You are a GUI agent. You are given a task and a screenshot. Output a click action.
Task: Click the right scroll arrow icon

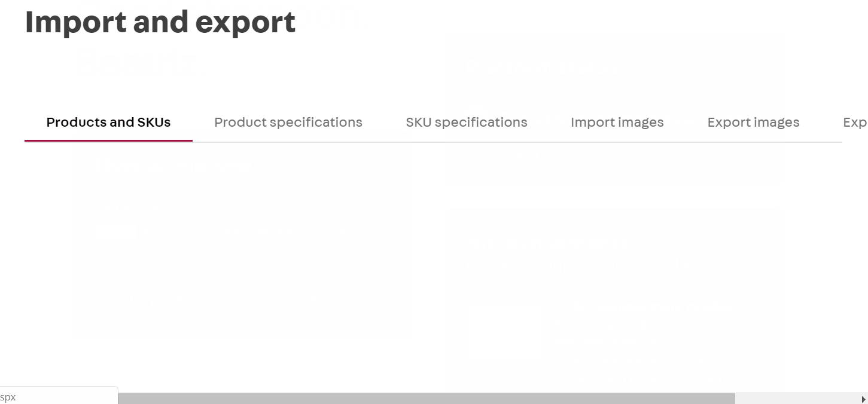(x=863, y=399)
